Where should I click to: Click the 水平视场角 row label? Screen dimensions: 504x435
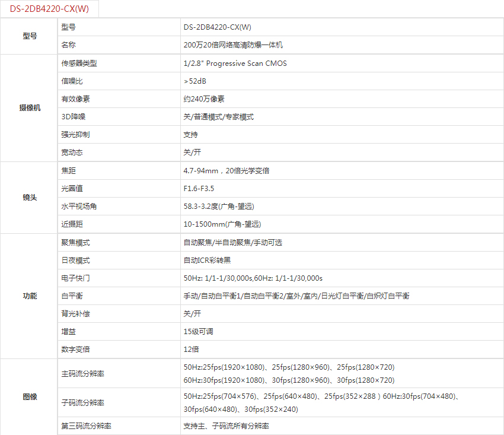79,207
